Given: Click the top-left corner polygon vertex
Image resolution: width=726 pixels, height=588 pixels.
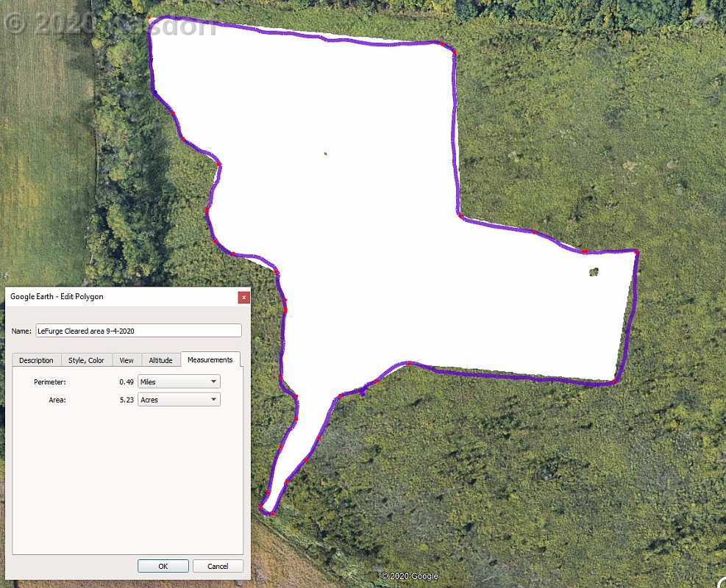Looking at the screenshot, I should pos(149,17).
